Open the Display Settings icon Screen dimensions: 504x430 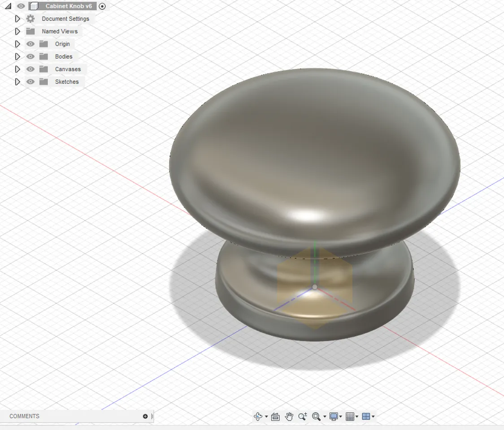333,416
